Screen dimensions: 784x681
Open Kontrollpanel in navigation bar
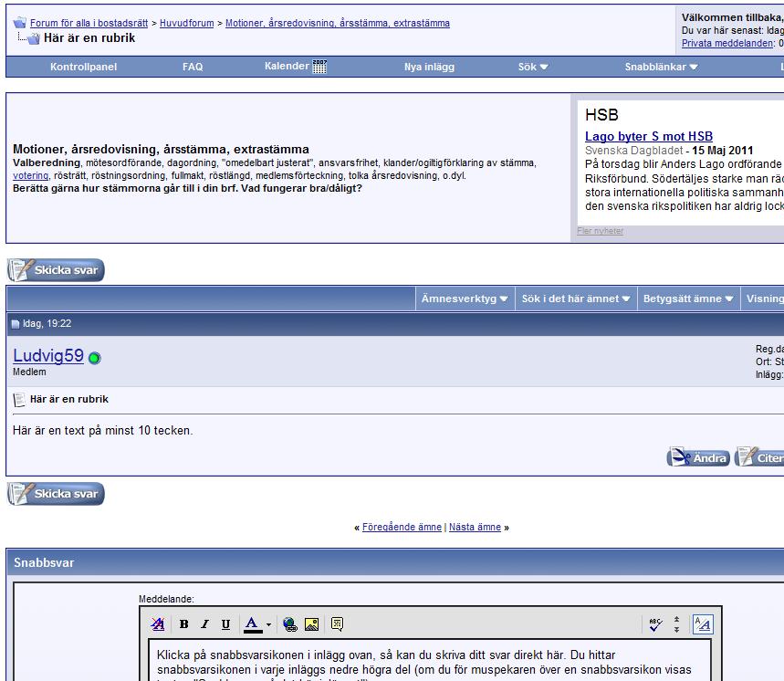tap(83, 67)
